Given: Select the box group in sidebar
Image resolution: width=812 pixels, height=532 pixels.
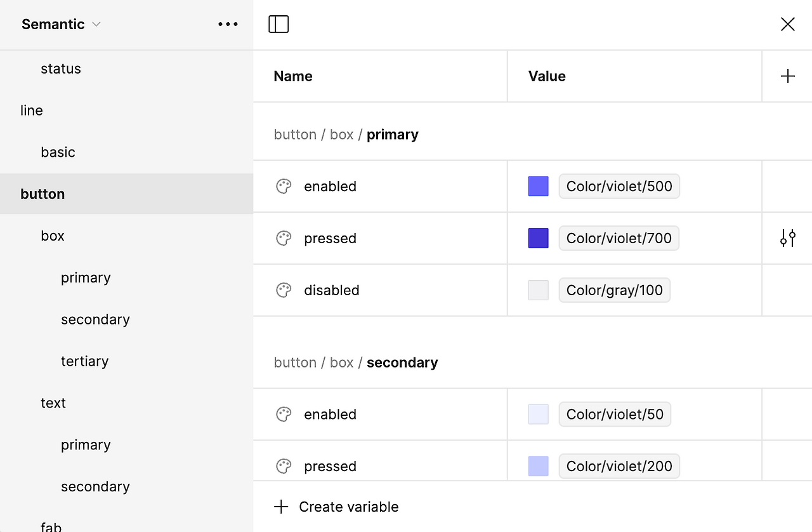Looking at the screenshot, I should pyautogui.click(x=53, y=236).
